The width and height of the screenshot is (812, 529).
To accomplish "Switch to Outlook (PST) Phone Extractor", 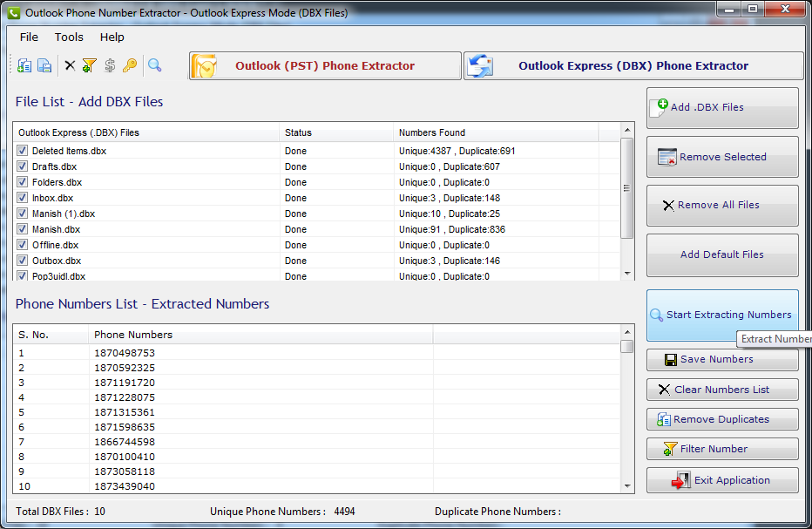I will 325,66.
